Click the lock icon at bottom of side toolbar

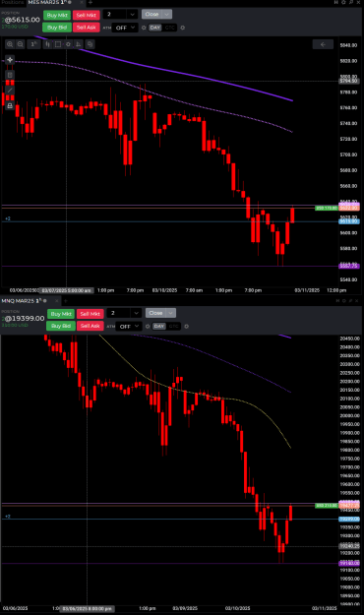pyautogui.click(x=10, y=105)
